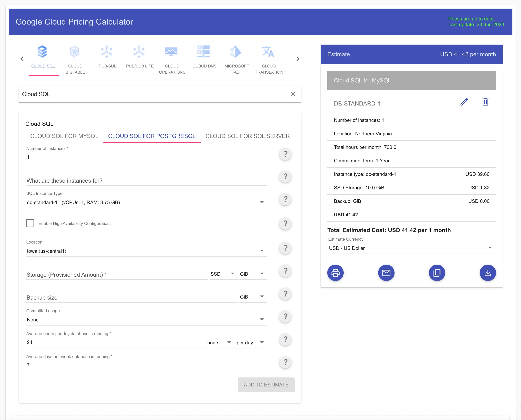This screenshot has width=521, height=420.
Task: Open help for Number of instances field
Action: pyautogui.click(x=285, y=154)
